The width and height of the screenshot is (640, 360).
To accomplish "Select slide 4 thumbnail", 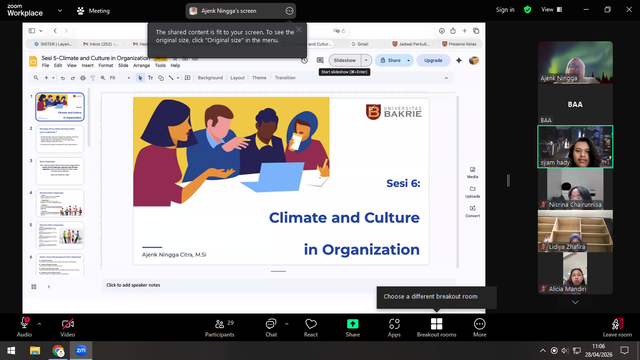I will pyautogui.click(x=60, y=203).
